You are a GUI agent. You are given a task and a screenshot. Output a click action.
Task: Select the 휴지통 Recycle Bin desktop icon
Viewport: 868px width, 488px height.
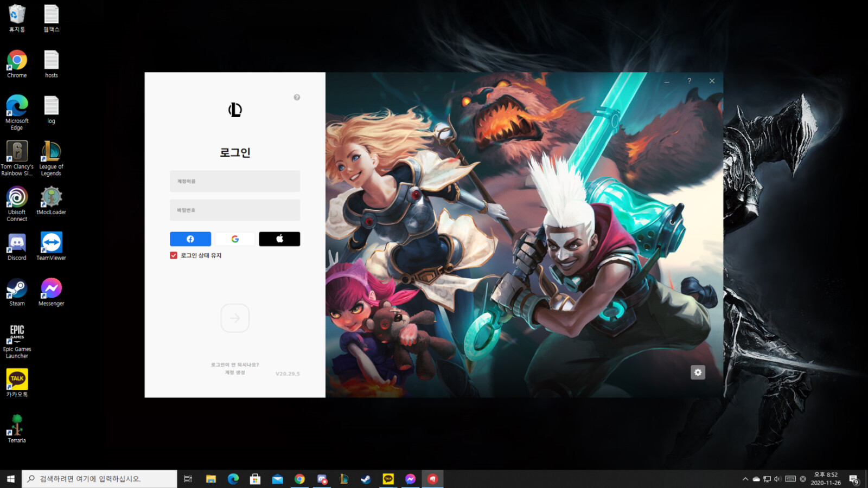tap(17, 18)
